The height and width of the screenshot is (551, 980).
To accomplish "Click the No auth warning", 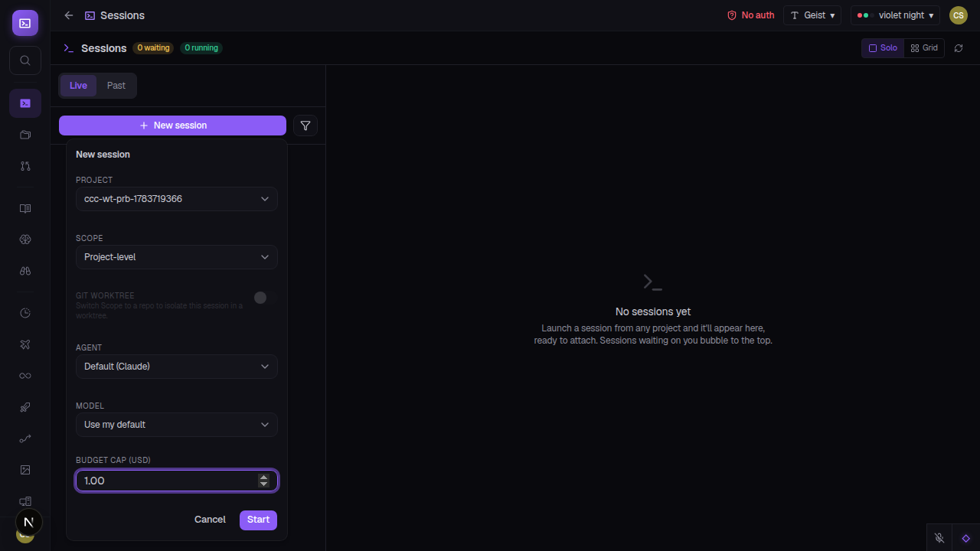I will pyautogui.click(x=750, y=15).
